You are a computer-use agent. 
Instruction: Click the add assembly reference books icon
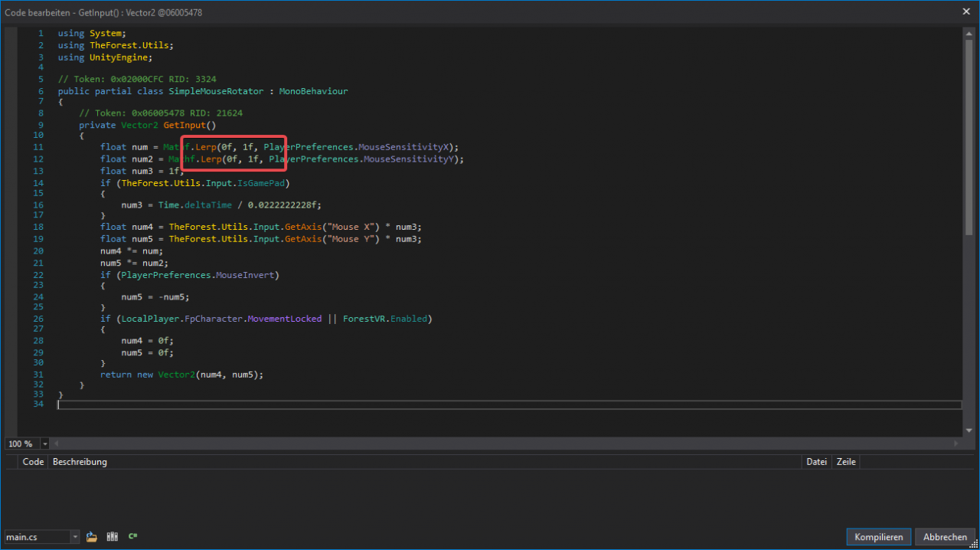pos(113,537)
